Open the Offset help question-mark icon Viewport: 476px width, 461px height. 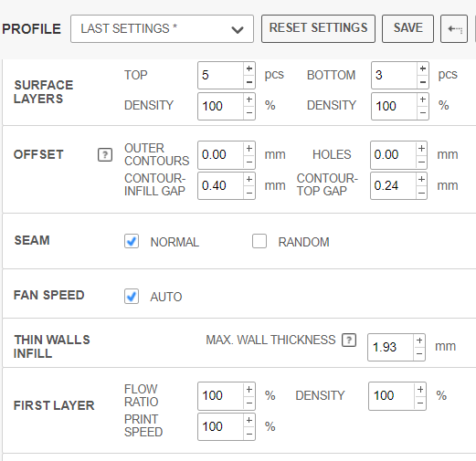point(105,155)
